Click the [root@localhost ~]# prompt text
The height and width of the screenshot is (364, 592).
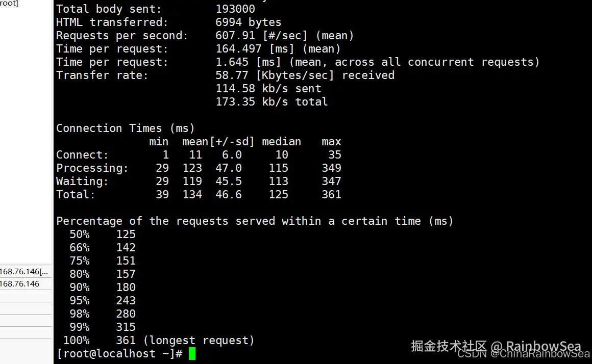120,354
